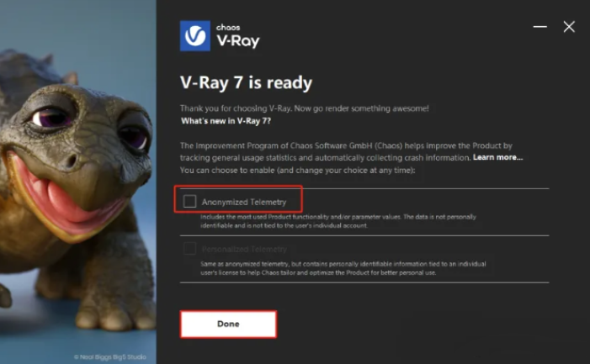
Task: Finish setup with the Done button
Action: click(228, 324)
